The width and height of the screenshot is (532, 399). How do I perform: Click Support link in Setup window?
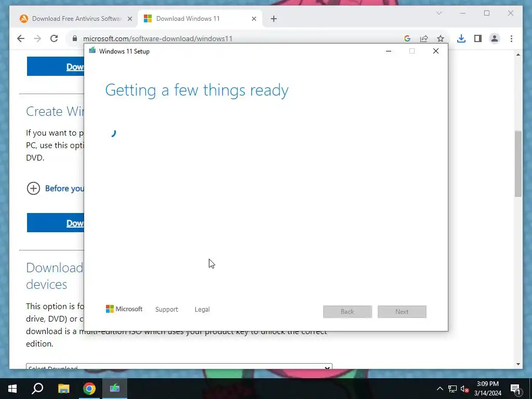(x=167, y=310)
